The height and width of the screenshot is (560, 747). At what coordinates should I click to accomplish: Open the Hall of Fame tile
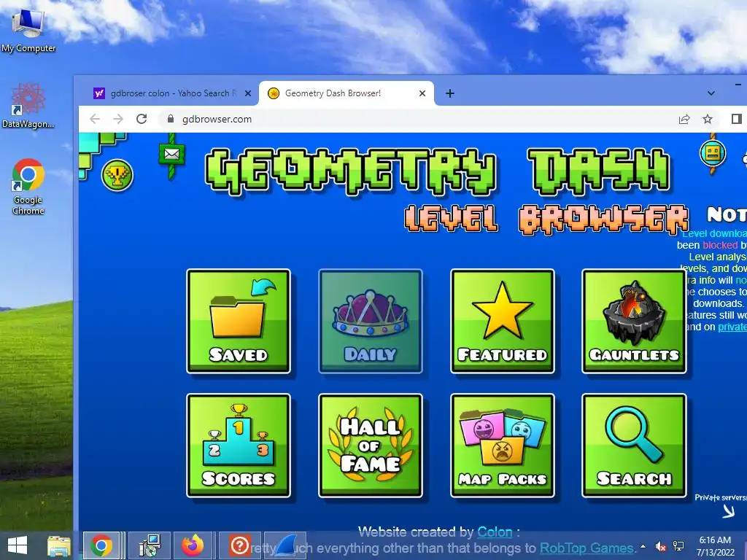[x=370, y=446]
